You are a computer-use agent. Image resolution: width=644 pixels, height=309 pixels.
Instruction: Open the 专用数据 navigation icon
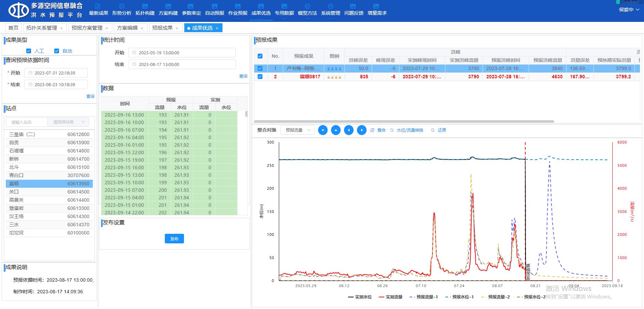pyautogui.click(x=284, y=6)
